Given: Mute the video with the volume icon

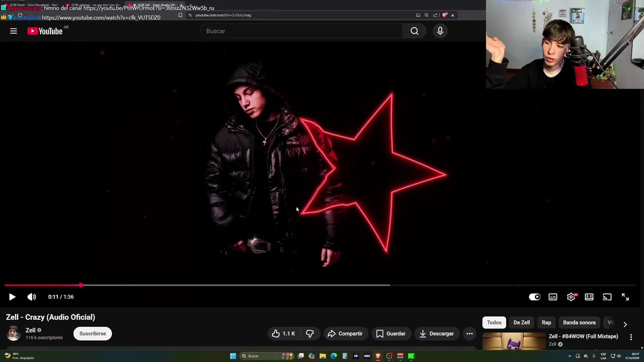Looking at the screenshot, I should click(x=32, y=297).
